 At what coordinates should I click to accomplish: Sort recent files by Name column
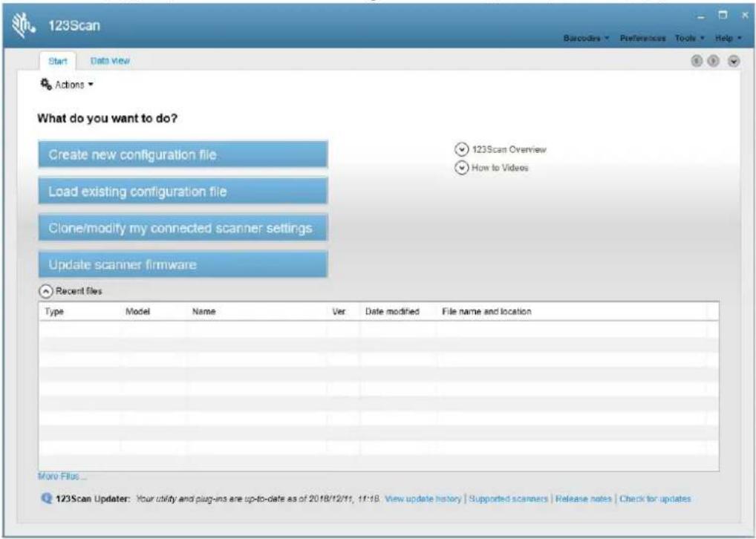(256, 311)
